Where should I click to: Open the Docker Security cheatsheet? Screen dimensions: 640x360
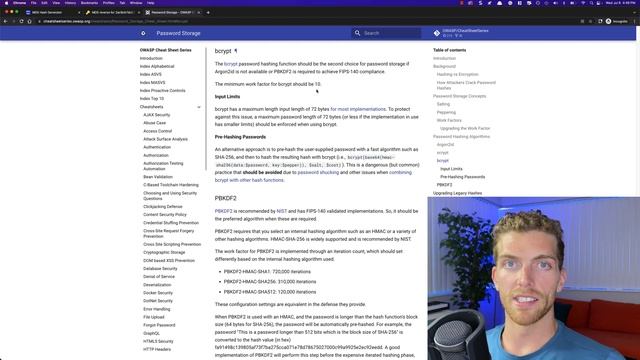pos(158,293)
